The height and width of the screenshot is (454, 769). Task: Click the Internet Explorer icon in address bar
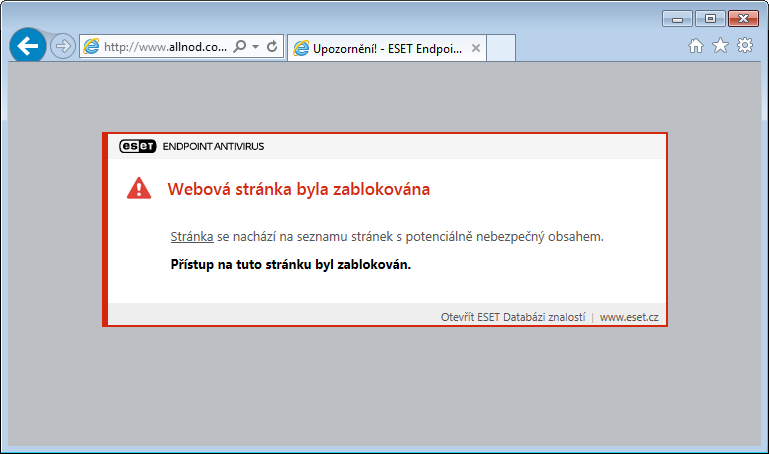91,47
